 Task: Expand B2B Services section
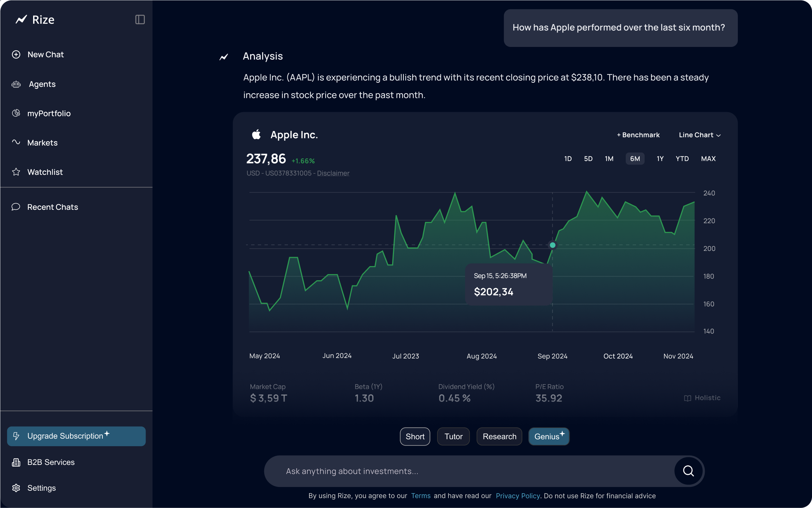pos(51,462)
